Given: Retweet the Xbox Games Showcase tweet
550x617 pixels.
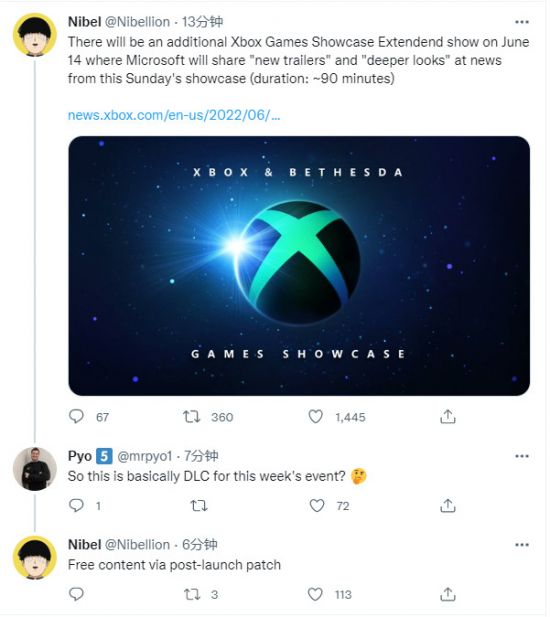Looking at the screenshot, I should coord(192,417).
